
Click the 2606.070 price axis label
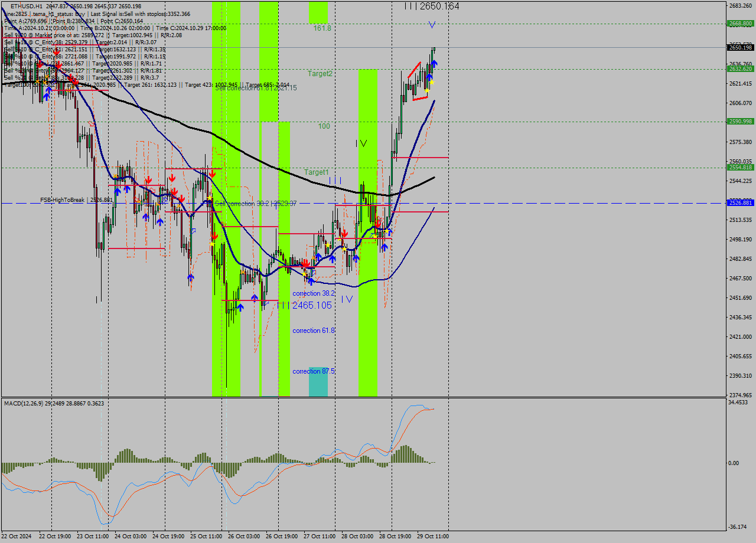pyautogui.click(x=741, y=103)
